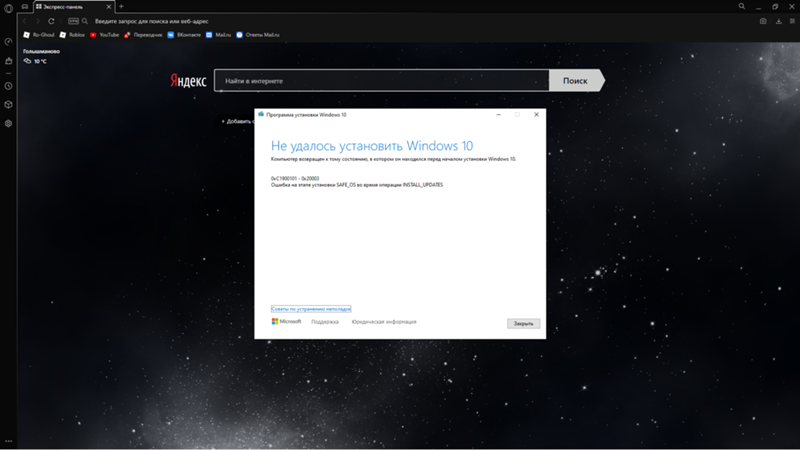
Task: Open the Ответы Mail.ru bookmark
Action: point(258,35)
